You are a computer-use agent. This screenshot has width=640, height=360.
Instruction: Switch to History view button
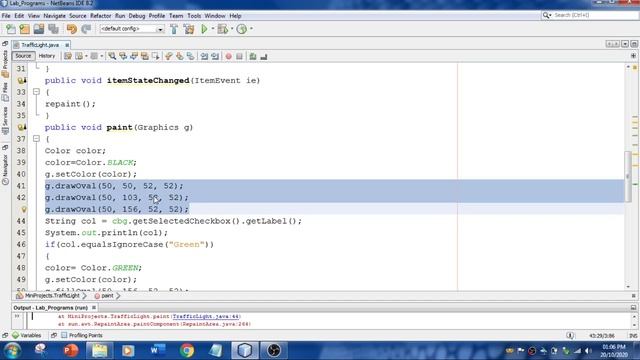(x=47, y=56)
